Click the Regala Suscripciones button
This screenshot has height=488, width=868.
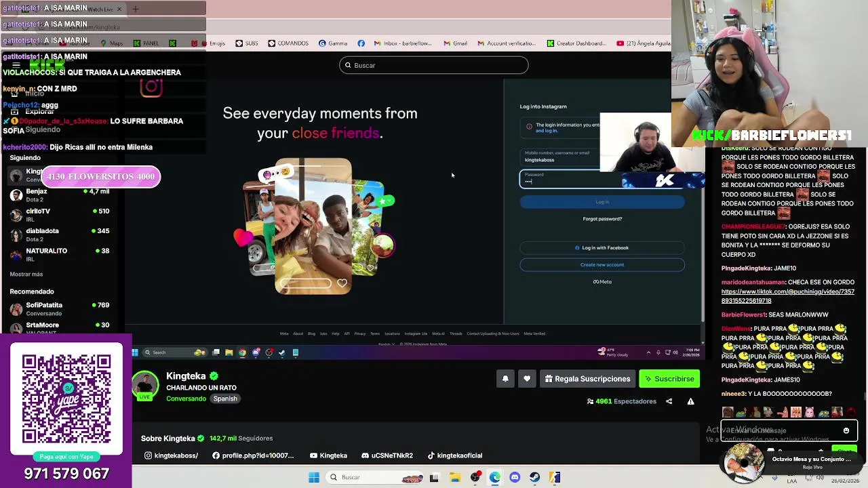(x=588, y=379)
